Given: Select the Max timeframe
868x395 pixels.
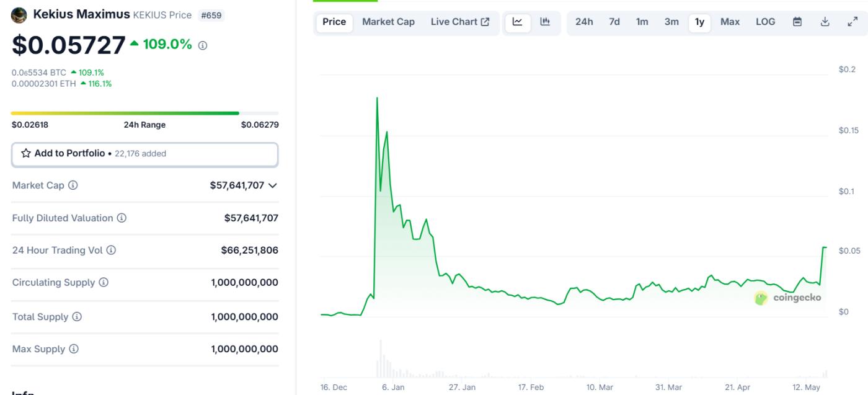Looking at the screenshot, I should (730, 21).
